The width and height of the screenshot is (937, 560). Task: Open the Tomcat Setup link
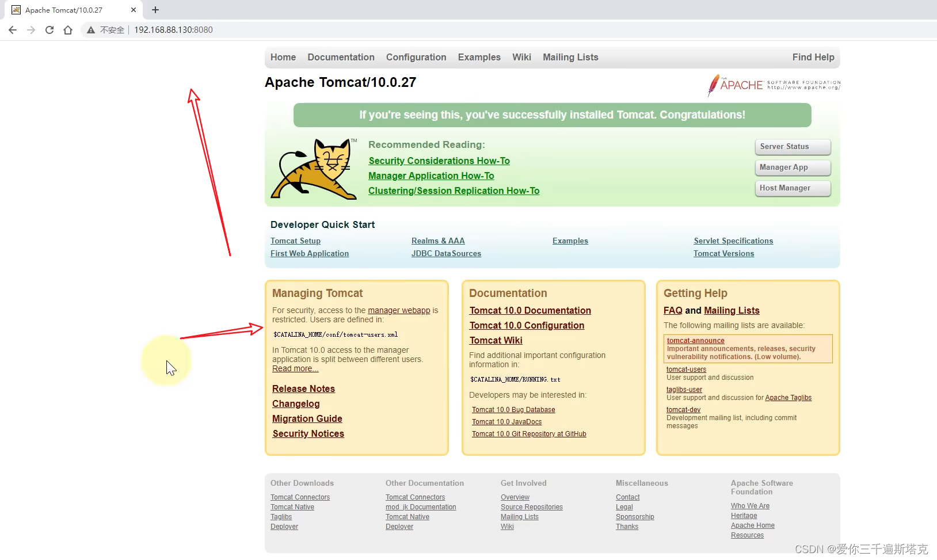tap(295, 241)
